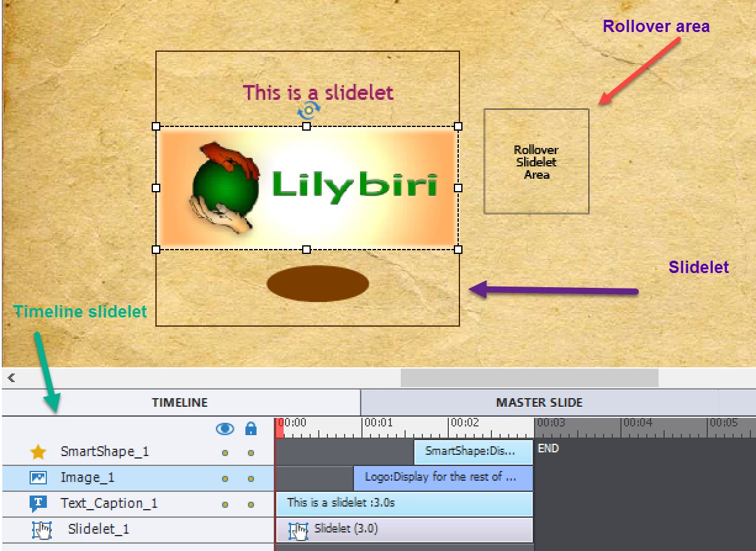Click the bottom-left resize handle of the logo

[x=156, y=249]
